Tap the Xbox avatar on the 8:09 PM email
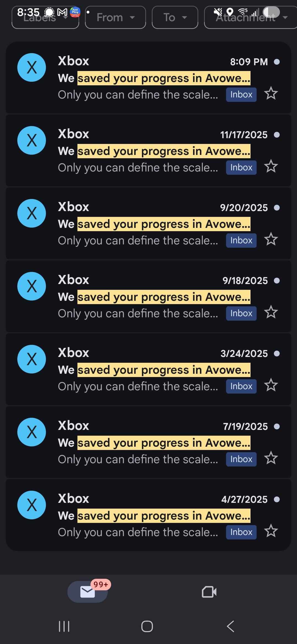Screen dimensions: 297x644 tap(32, 67)
